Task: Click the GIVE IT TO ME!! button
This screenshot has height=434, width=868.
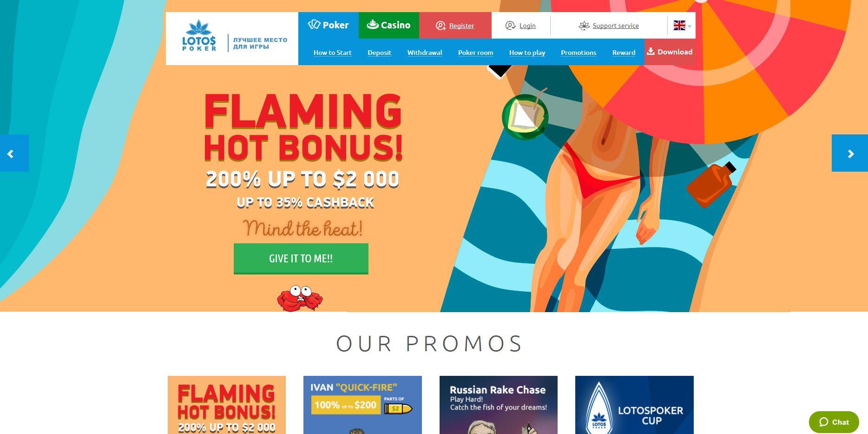Action: 301,259
